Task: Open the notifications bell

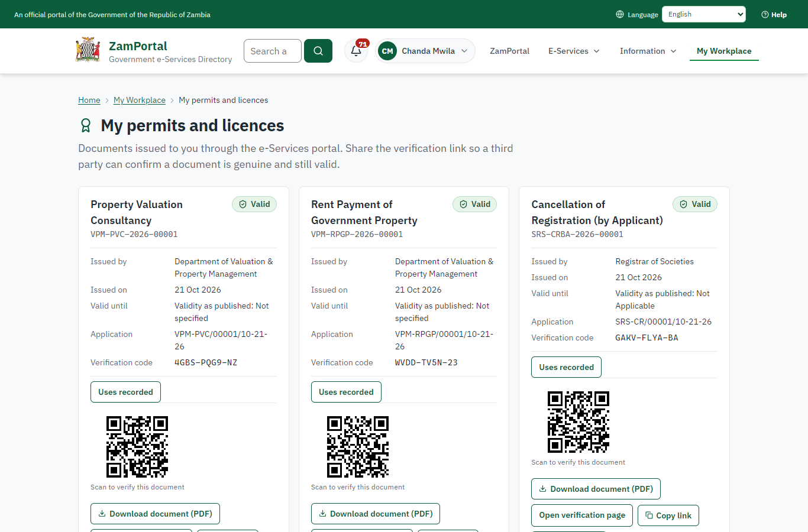Action: click(x=356, y=51)
